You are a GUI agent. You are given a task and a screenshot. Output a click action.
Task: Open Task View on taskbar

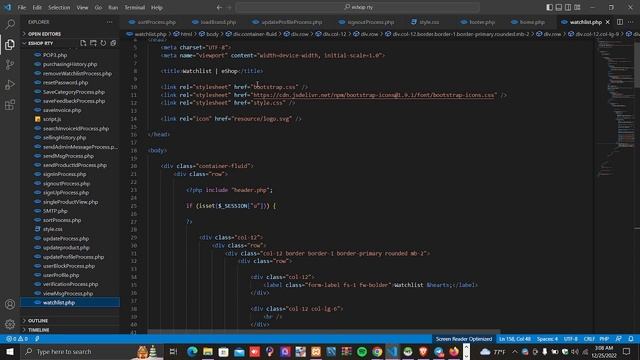[x=173, y=351]
